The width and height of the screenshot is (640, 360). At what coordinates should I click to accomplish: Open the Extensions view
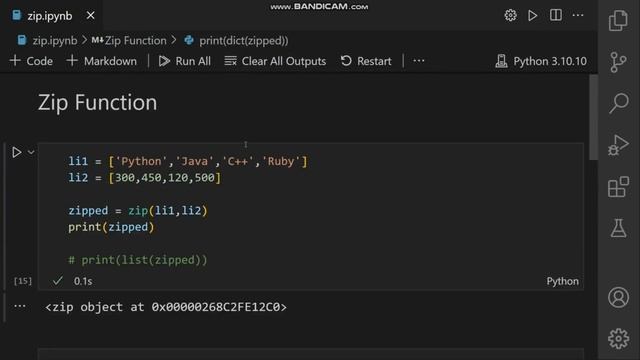pos(618,187)
